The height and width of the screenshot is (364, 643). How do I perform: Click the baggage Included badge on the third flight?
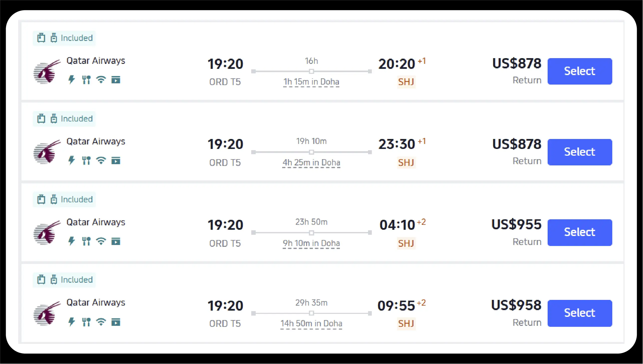coord(64,200)
